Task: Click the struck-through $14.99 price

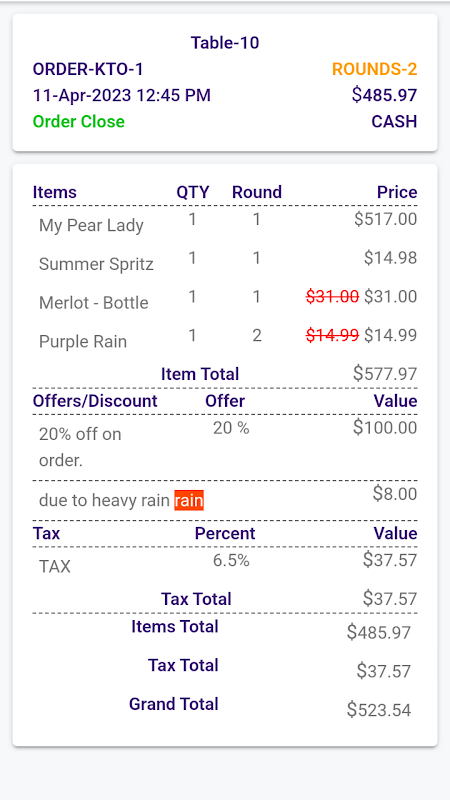Action: (333, 335)
